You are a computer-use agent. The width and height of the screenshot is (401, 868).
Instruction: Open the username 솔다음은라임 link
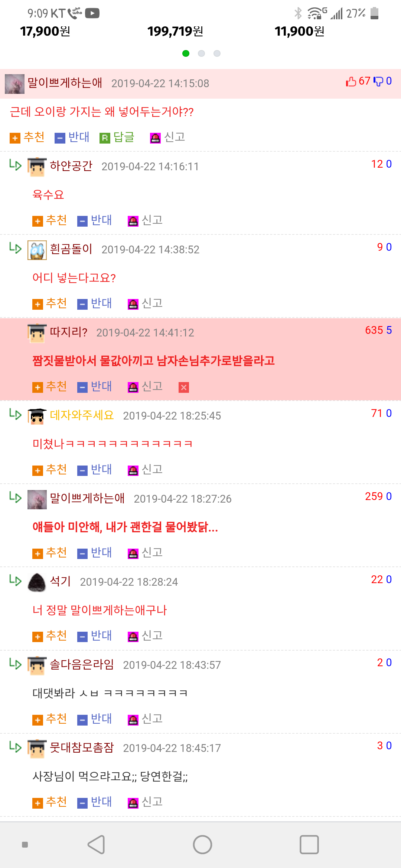click(x=82, y=664)
